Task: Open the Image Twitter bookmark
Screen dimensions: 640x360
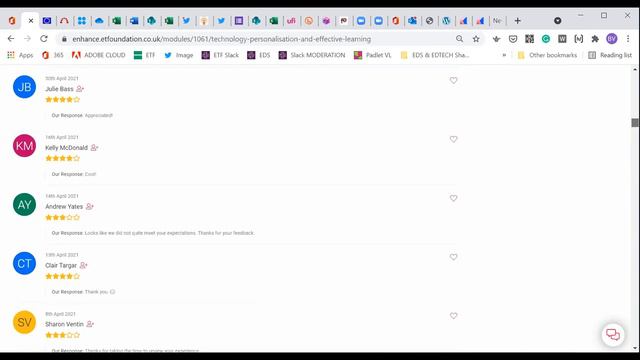Action: (178, 55)
